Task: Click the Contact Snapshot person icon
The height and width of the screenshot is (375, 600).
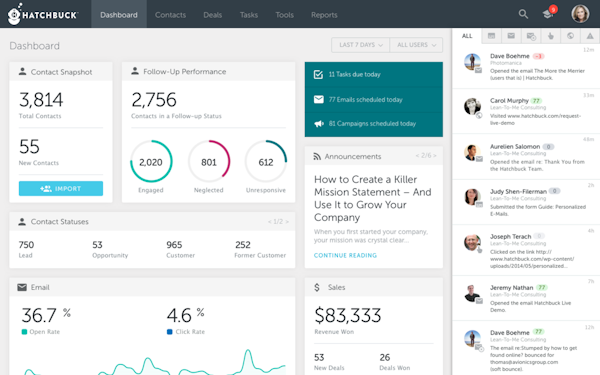Action: pos(23,72)
